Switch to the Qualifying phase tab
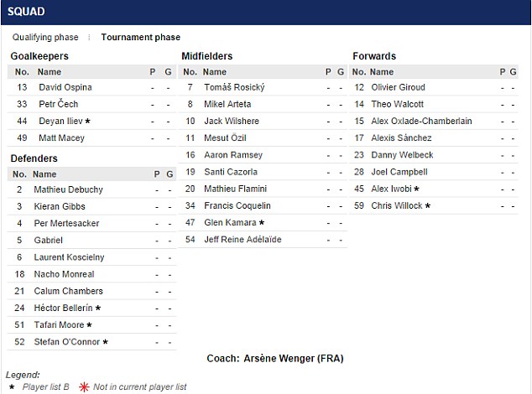Screen dimensions: 532x394 [x=45, y=37]
